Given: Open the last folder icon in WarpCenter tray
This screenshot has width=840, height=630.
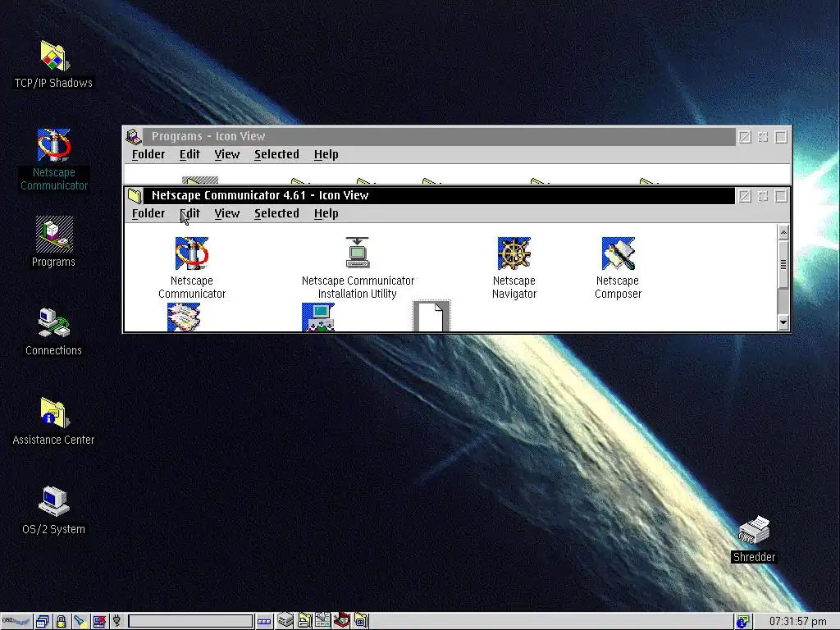Looking at the screenshot, I should 361,620.
